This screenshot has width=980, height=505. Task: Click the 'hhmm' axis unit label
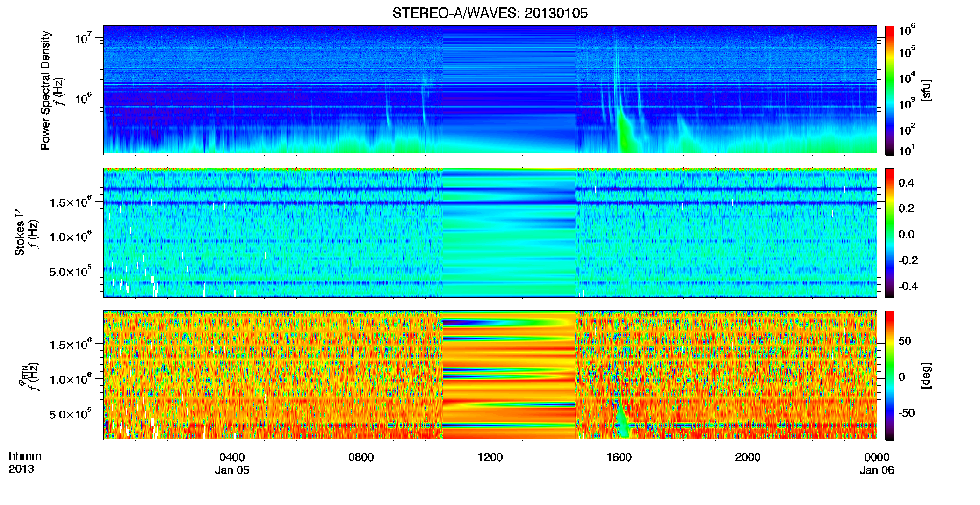pyautogui.click(x=25, y=456)
